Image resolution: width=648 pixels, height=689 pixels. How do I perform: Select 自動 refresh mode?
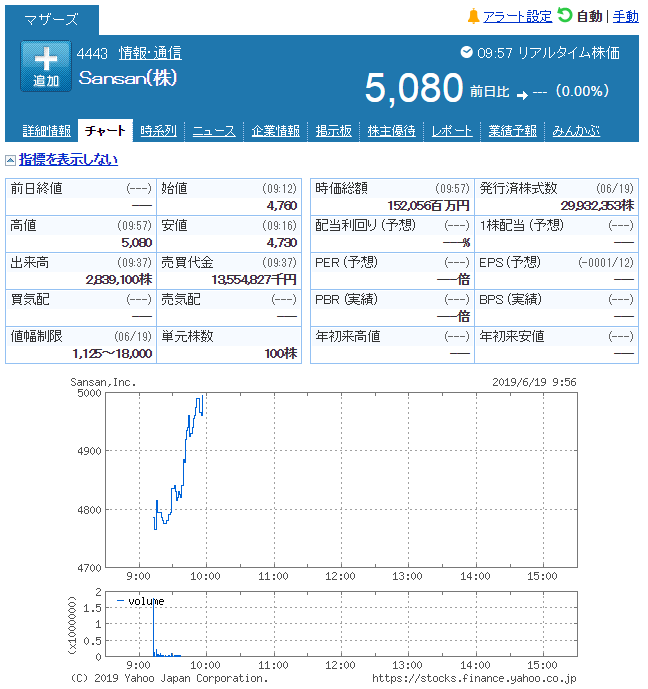point(590,17)
